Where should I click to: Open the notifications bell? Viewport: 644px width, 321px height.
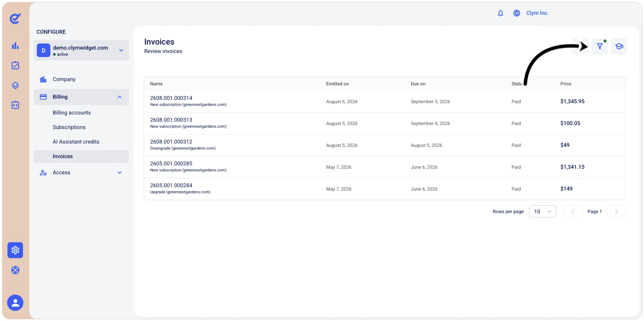(500, 13)
